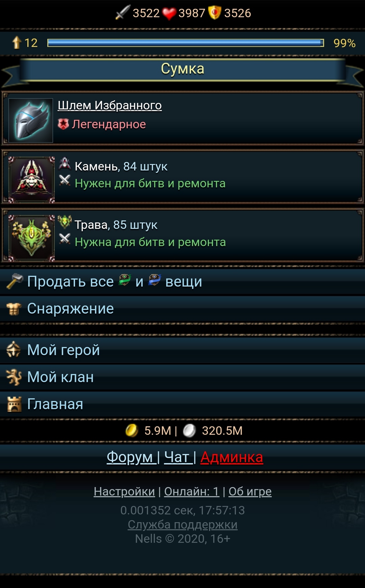Open the Снаряжение equipment menu

tap(182, 309)
